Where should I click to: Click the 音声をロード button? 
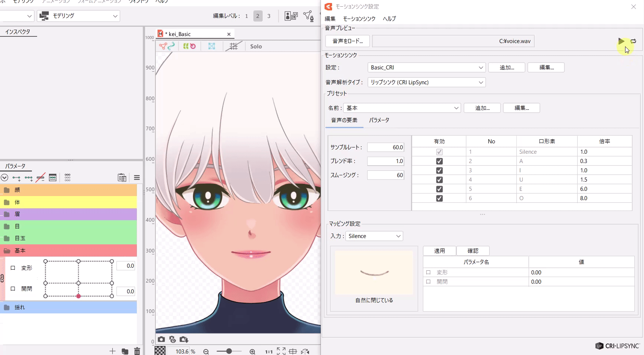(x=348, y=41)
